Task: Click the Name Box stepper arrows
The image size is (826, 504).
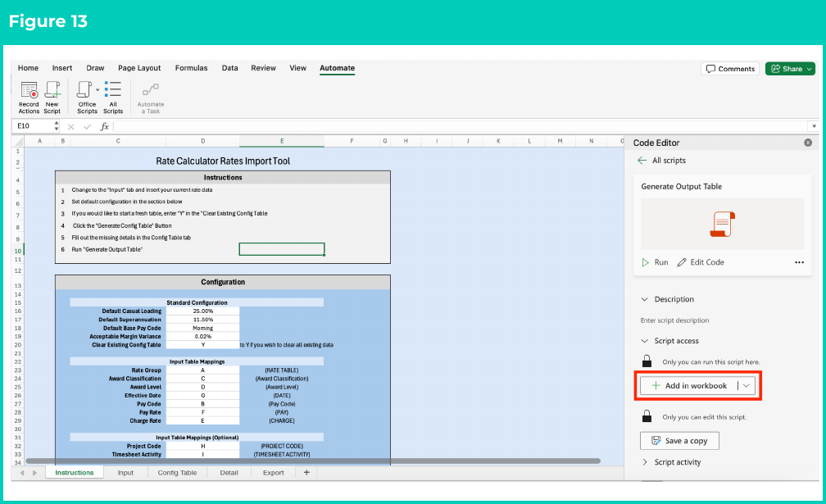Action: (57, 126)
